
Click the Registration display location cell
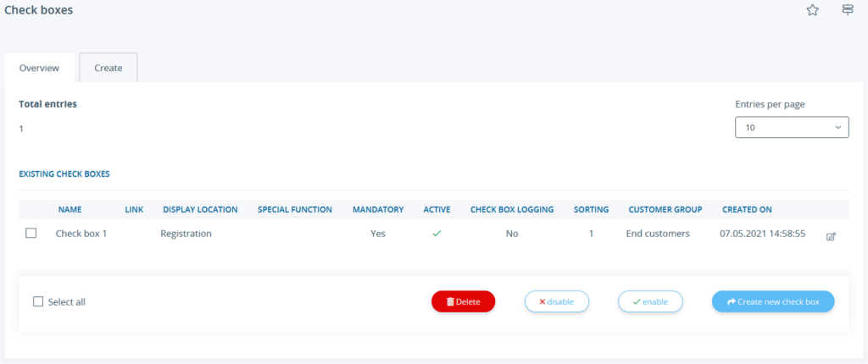186,234
